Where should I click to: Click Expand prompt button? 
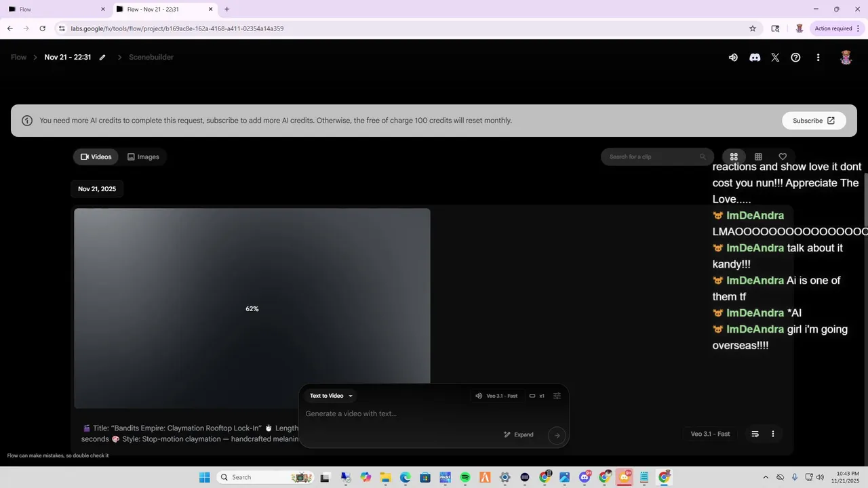tap(519, 434)
